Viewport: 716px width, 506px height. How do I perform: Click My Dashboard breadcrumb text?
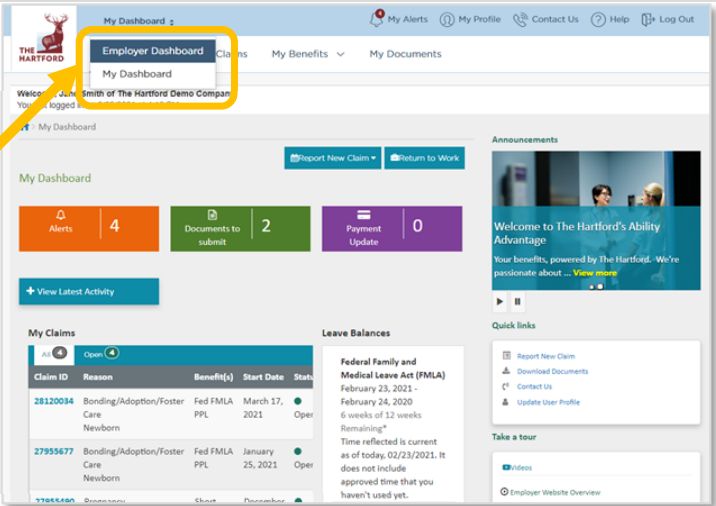point(67,127)
